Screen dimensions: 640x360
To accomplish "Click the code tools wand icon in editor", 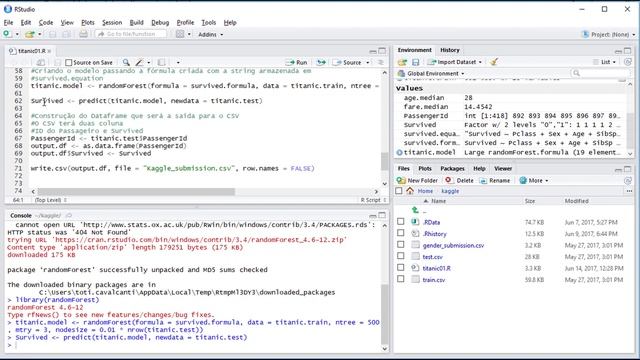I will point(140,62).
